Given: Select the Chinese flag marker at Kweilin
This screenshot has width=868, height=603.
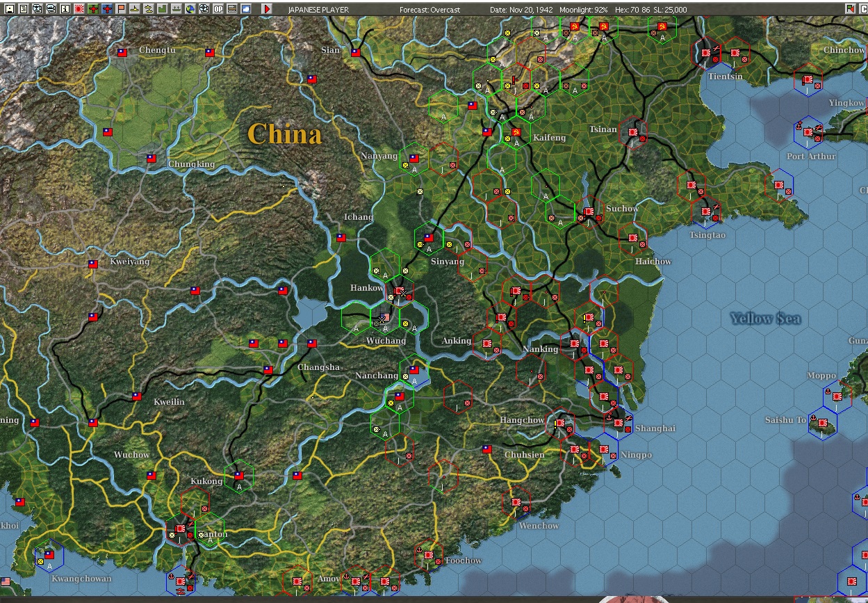Looking at the screenshot, I should click(137, 396).
